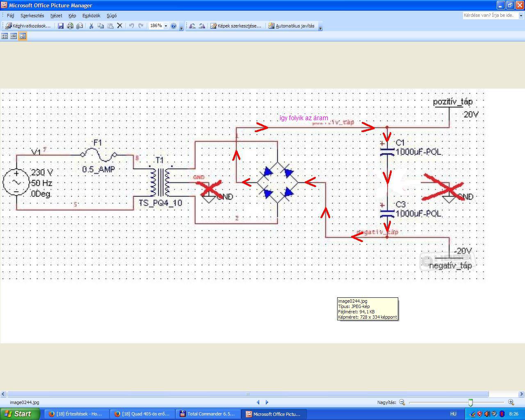Click the Képhivatkozások button
Image resolution: width=525 pixels, height=420 pixels.
28,26
